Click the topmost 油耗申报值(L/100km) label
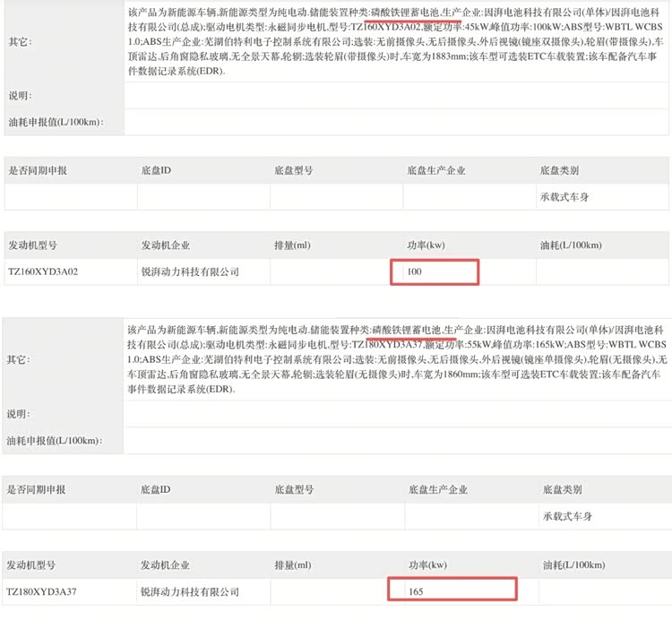 (55, 122)
